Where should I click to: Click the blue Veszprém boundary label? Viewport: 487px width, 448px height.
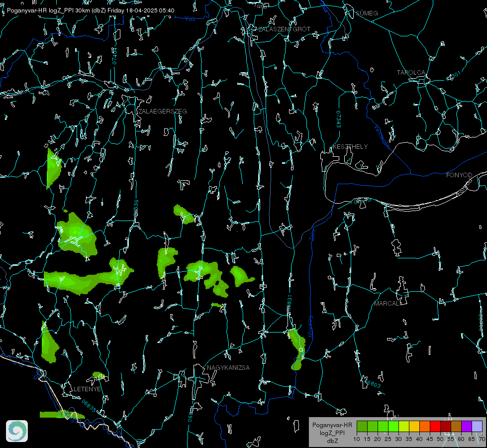382,137
